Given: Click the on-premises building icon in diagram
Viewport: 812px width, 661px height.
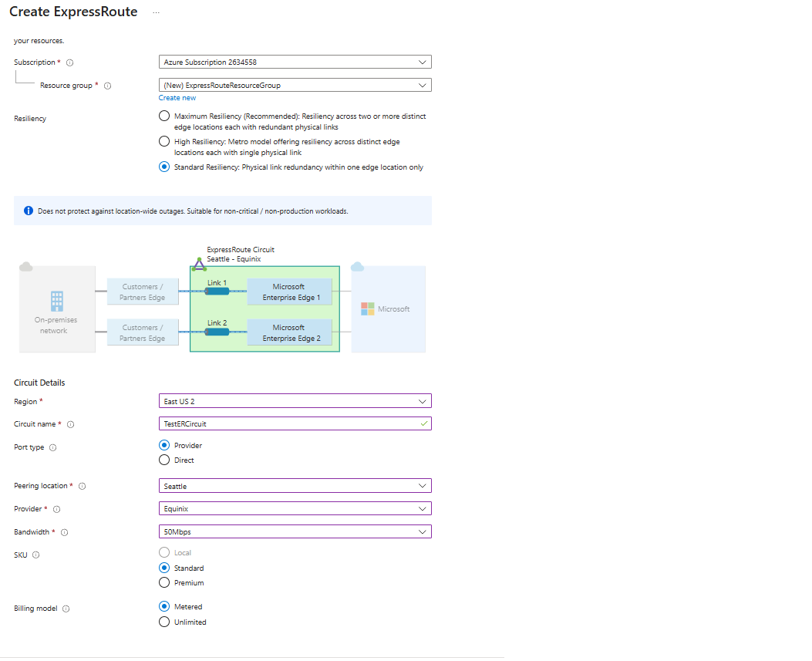Looking at the screenshot, I should [x=56, y=301].
